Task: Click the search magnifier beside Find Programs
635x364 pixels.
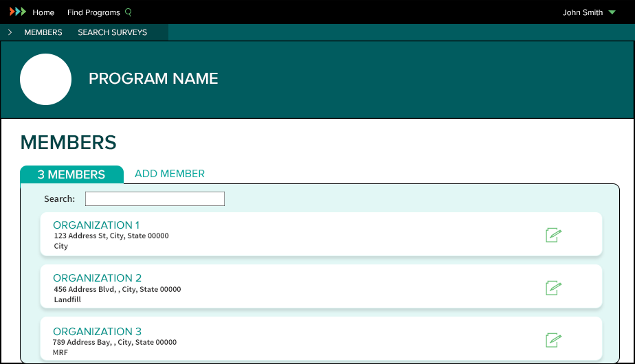Action: (x=129, y=12)
